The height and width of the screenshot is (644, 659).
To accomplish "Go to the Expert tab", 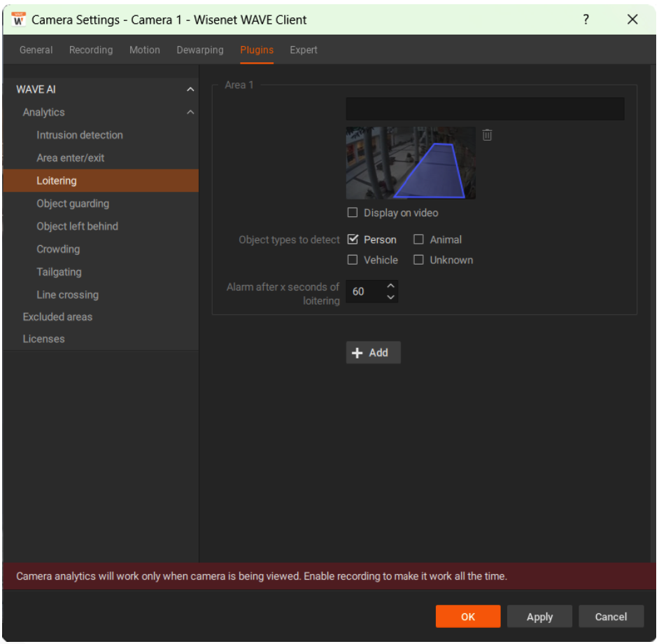I will (304, 50).
